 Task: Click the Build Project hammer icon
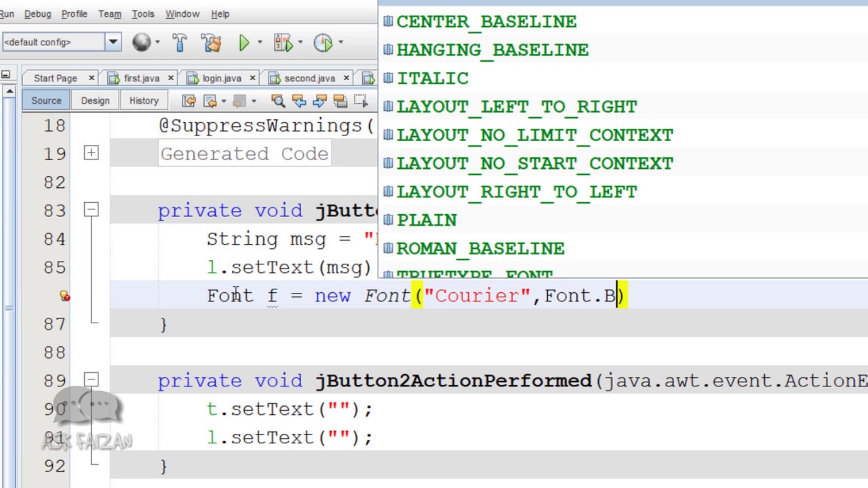180,43
